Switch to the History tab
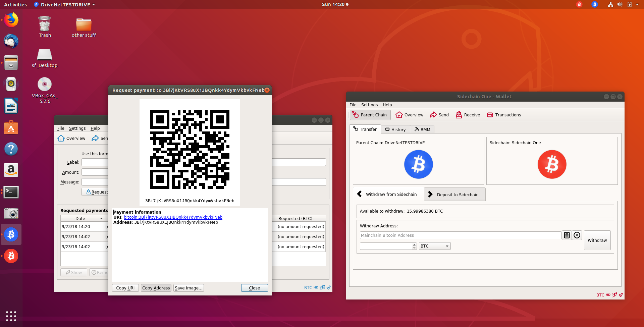 tap(395, 129)
